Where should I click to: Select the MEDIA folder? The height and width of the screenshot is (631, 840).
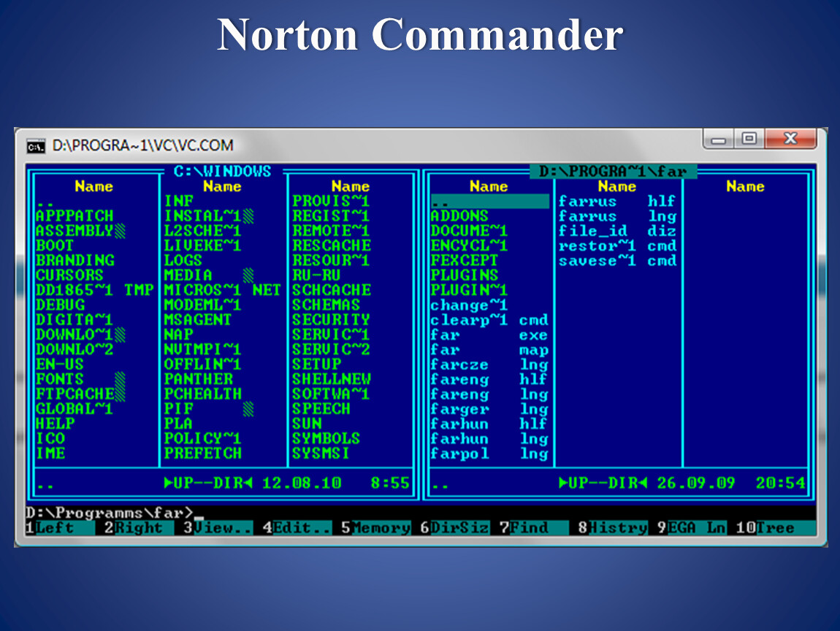point(188,275)
